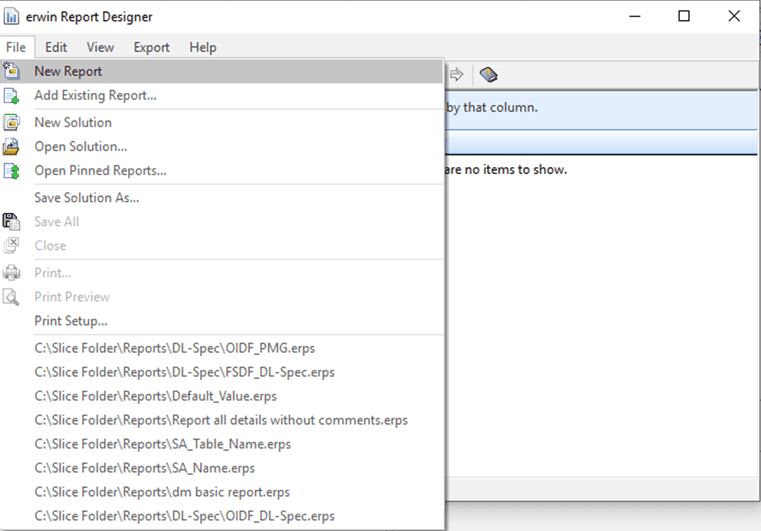Click the Close menu entry

click(222, 246)
